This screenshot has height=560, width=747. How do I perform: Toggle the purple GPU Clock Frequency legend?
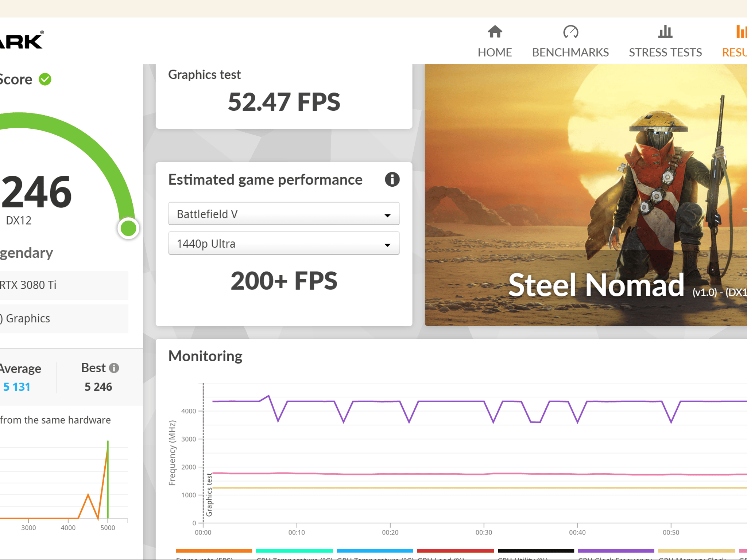pyautogui.click(x=616, y=551)
